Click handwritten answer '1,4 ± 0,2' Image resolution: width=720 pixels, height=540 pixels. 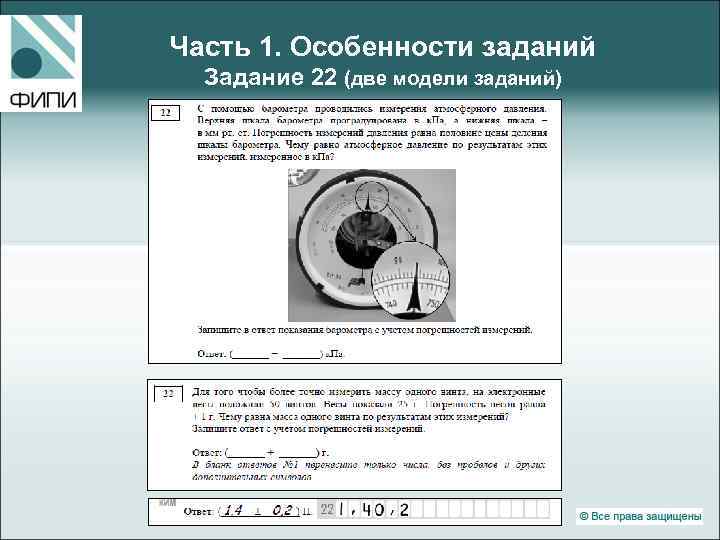(259, 511)
